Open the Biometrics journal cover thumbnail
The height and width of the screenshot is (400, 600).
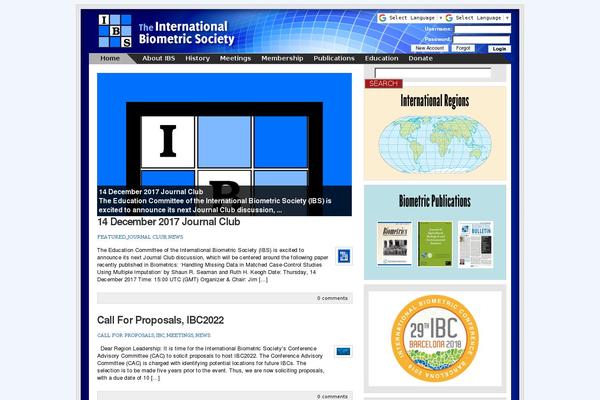tap(395, 243)
